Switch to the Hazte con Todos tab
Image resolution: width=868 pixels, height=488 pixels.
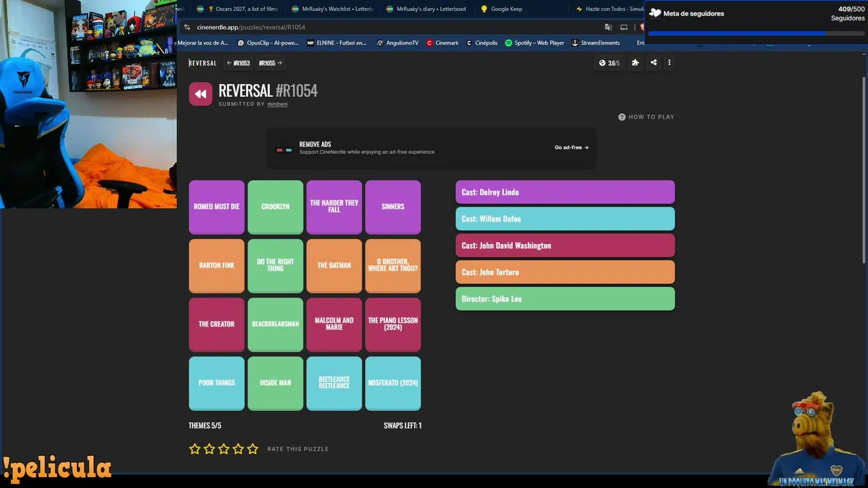pyautogui.click(x=609, y=9)
